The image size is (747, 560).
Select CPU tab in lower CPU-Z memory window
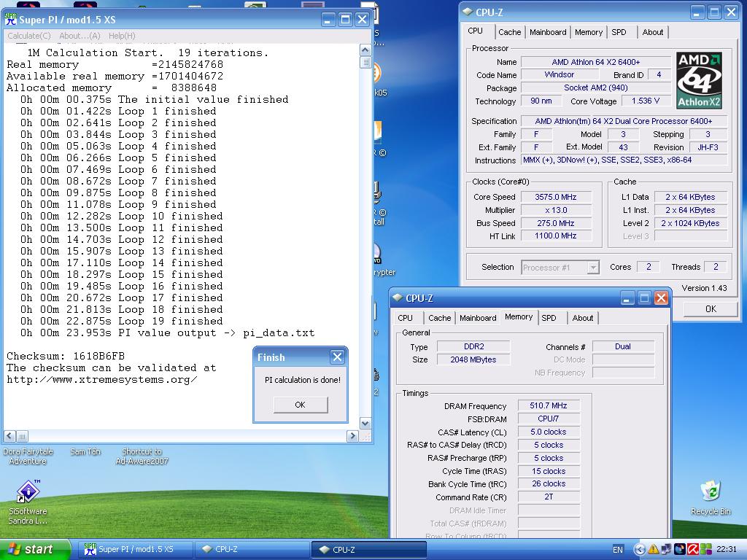click(x=406, y=318)
